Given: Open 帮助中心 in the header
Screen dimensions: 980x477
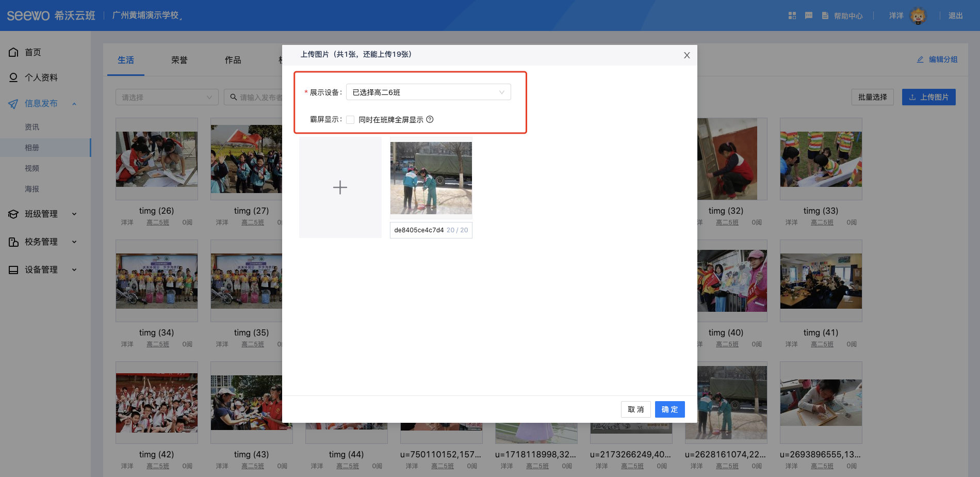Looking at the screenshot, I should [842, 15].
